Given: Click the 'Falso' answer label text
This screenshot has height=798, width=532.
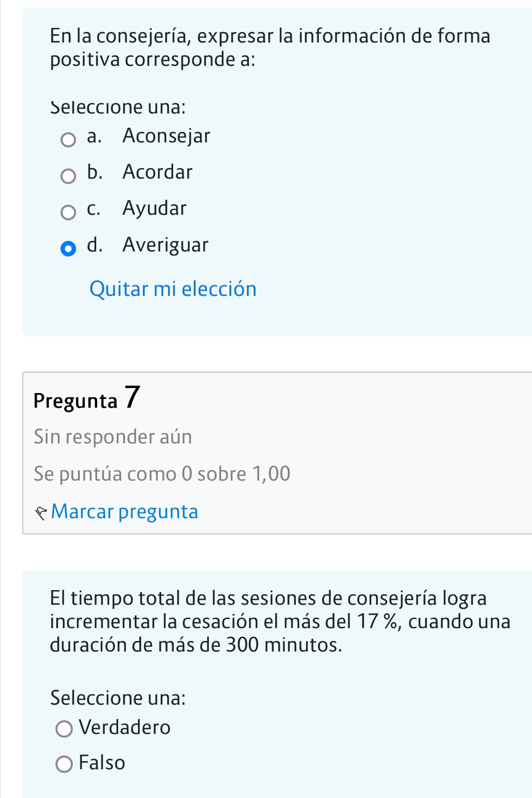Looking at the screenshot, I should [x=102, y=763].
